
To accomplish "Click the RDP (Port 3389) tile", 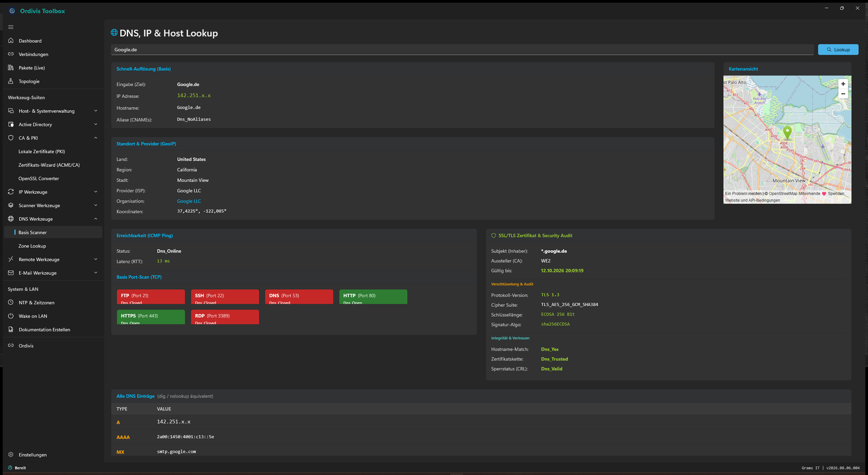I will [225, 317].
